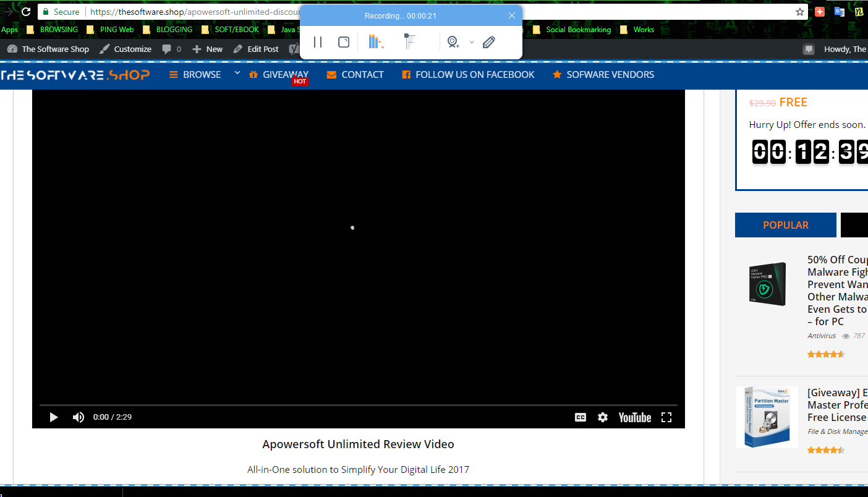Open the red plus extension

[820, 12]
